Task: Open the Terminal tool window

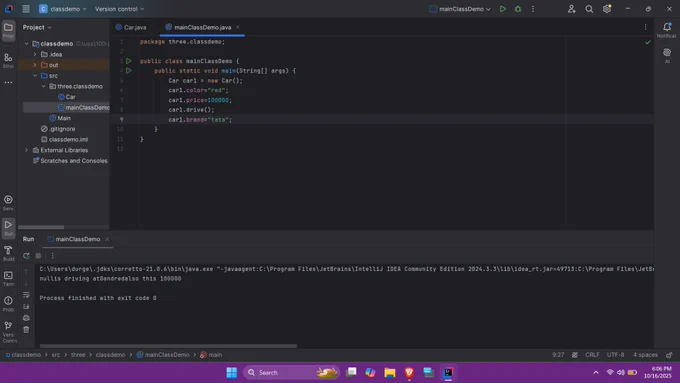Action: (8, 278)
